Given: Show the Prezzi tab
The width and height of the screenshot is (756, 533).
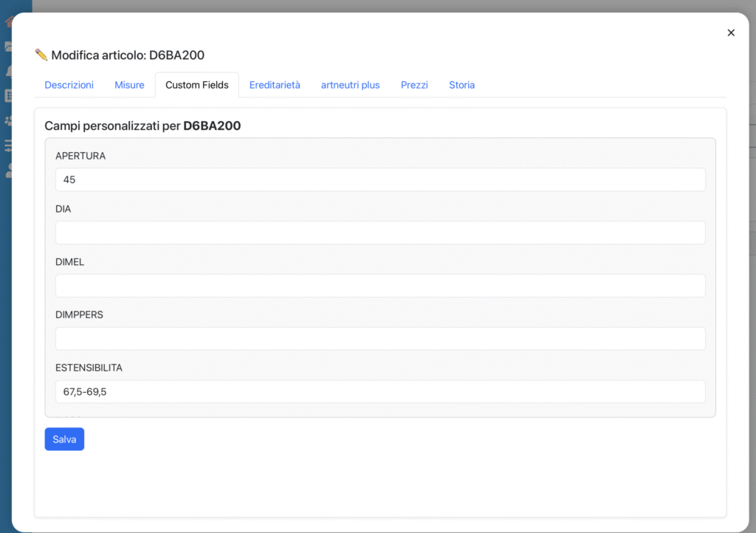Looking at the screenshot, I should point(414,85).
